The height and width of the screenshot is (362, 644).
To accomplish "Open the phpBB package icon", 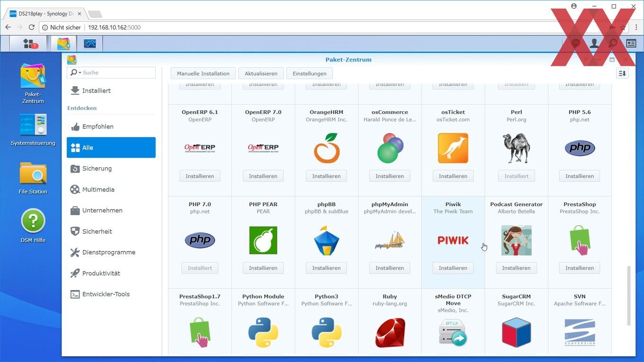I will coord(326,240).
